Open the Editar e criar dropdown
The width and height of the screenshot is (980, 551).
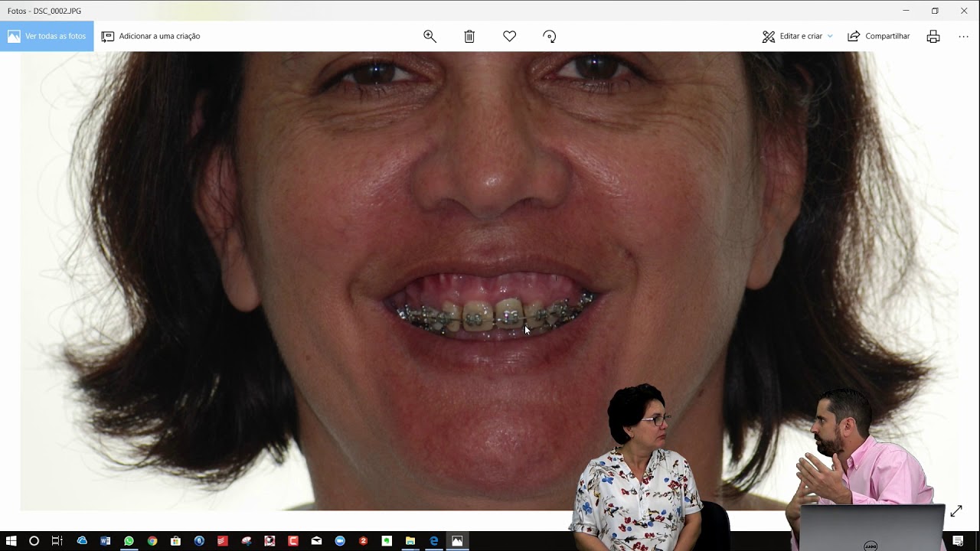click(x=797, y=36)
